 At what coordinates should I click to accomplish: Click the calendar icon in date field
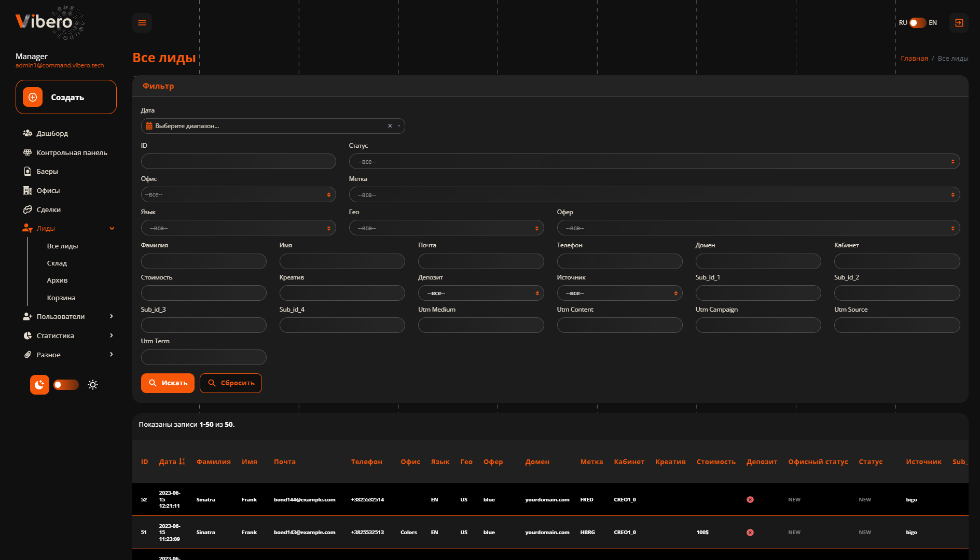[x=149, y=126]
